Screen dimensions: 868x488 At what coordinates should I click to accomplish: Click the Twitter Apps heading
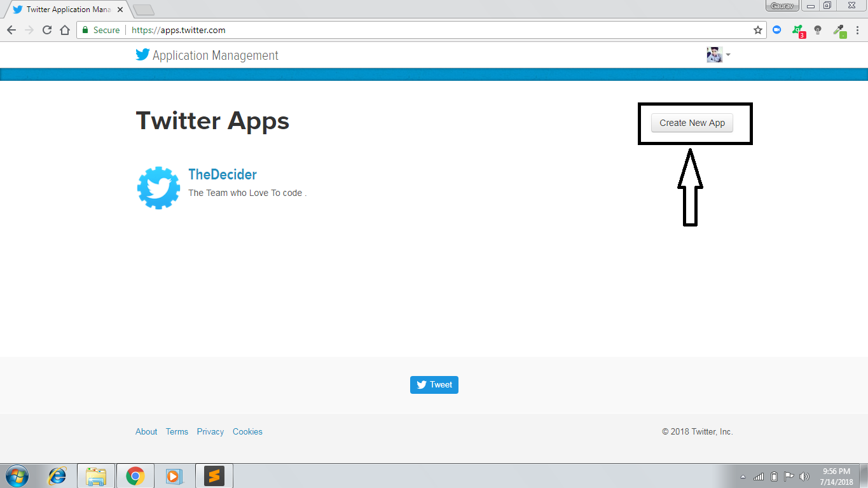point(212,121)
